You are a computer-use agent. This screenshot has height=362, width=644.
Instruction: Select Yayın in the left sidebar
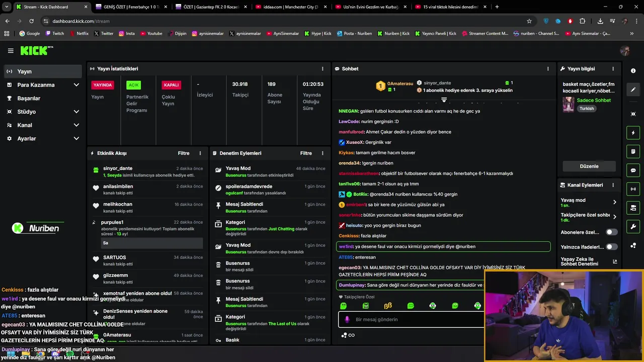coord(42,71)
